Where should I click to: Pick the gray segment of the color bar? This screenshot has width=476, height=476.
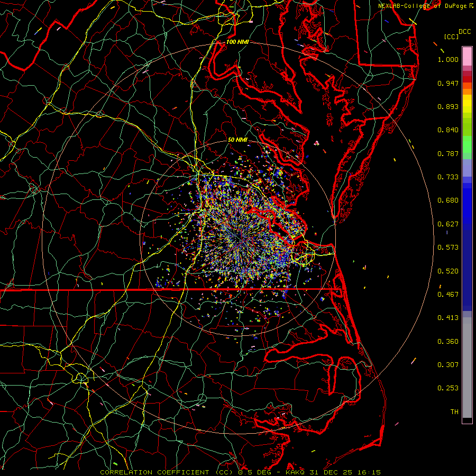[x=467, y=368]
